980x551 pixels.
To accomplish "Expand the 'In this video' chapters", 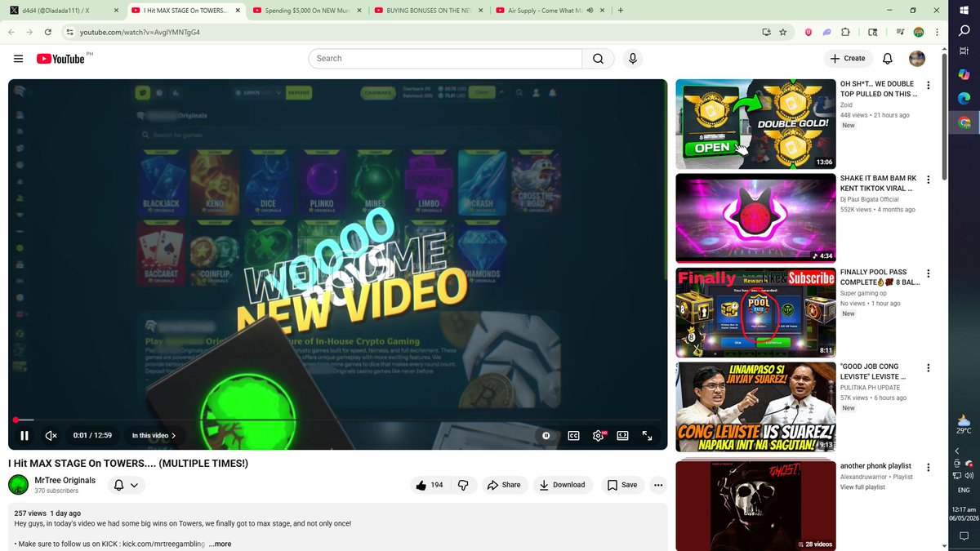I will [x=154, y=436].
